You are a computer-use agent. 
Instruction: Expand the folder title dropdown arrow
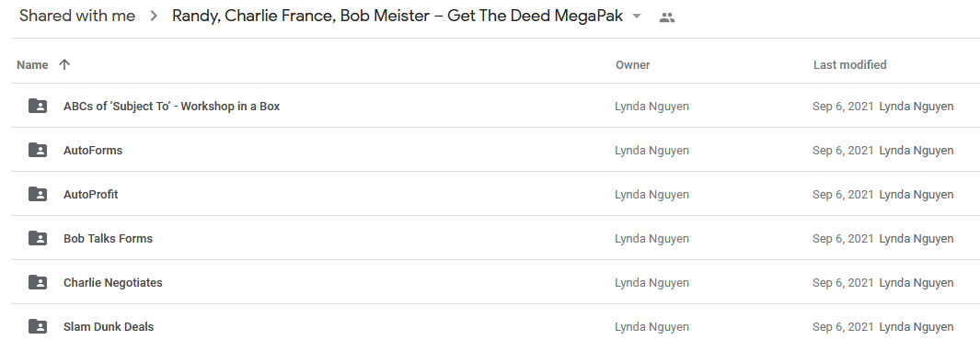pos(637,17)
